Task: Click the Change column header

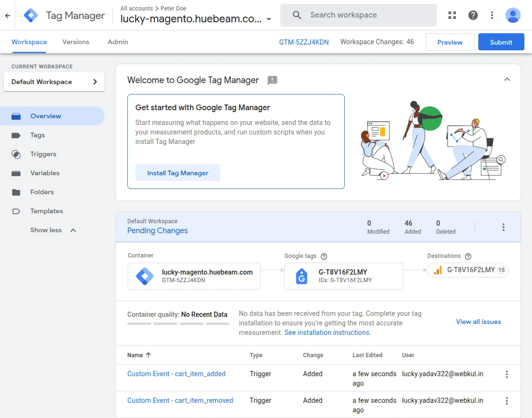Action: pos(313,355)
